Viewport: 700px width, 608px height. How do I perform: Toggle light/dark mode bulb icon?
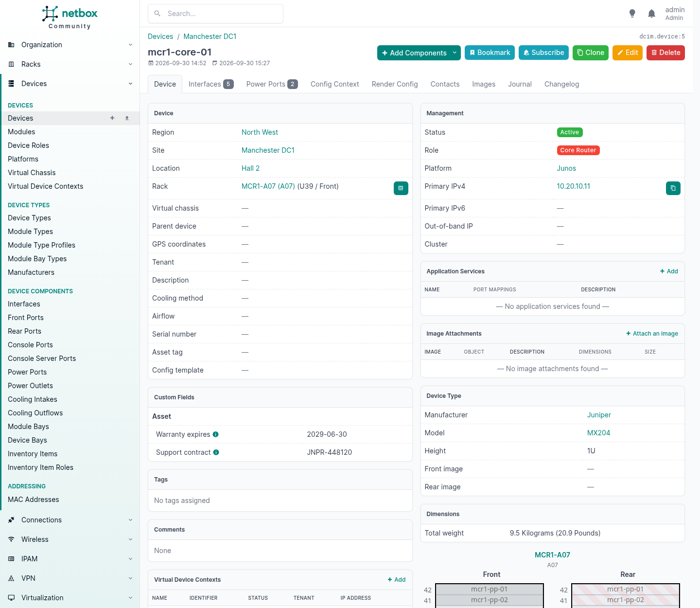click(632, 14)
